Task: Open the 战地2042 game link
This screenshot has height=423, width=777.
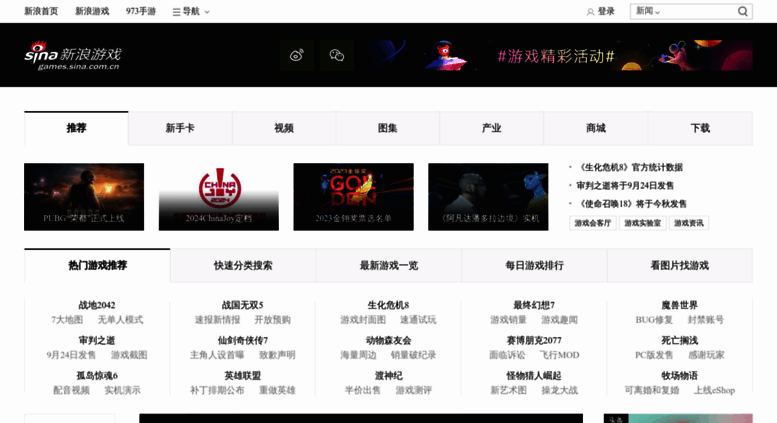Action: pos(97,305)
